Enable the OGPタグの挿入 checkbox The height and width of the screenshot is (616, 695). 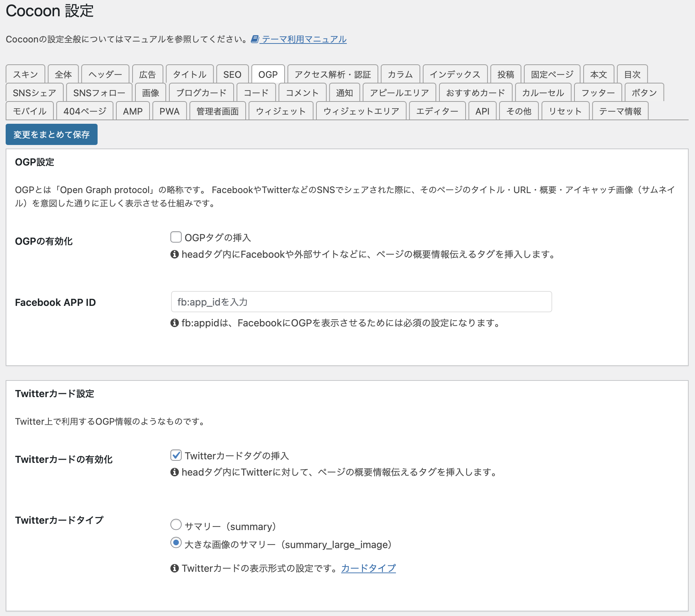(x=176, y=237)
